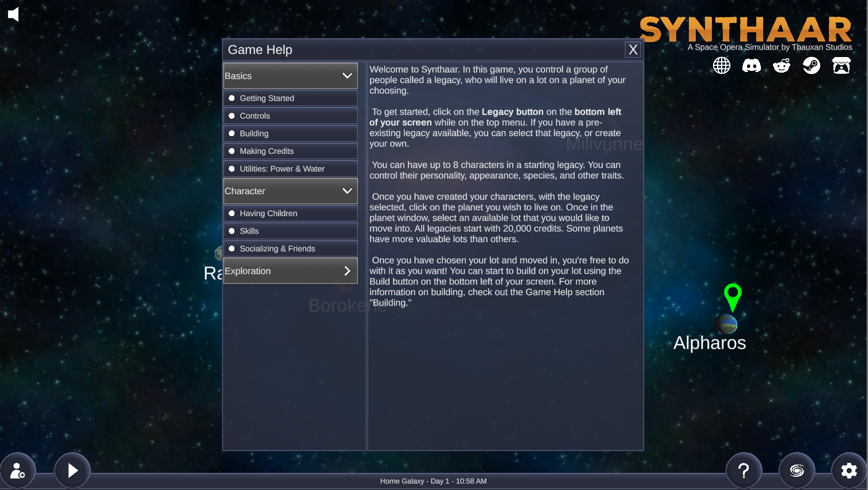Viewport: 868px width, 490px height.
Task: Close the Game Help window
Action: pos(633,50)
